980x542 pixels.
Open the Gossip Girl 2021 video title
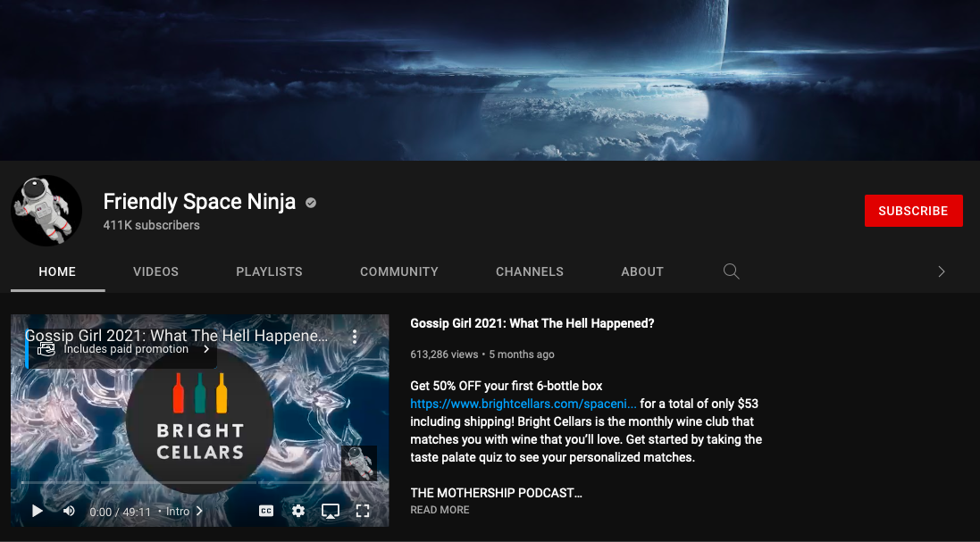tap(532, 323)
